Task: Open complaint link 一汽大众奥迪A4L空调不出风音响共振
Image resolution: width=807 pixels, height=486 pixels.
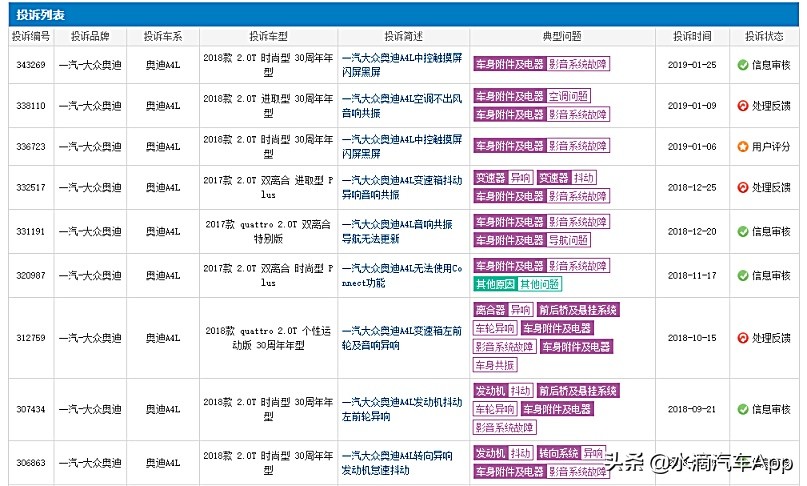Action: 402,106
